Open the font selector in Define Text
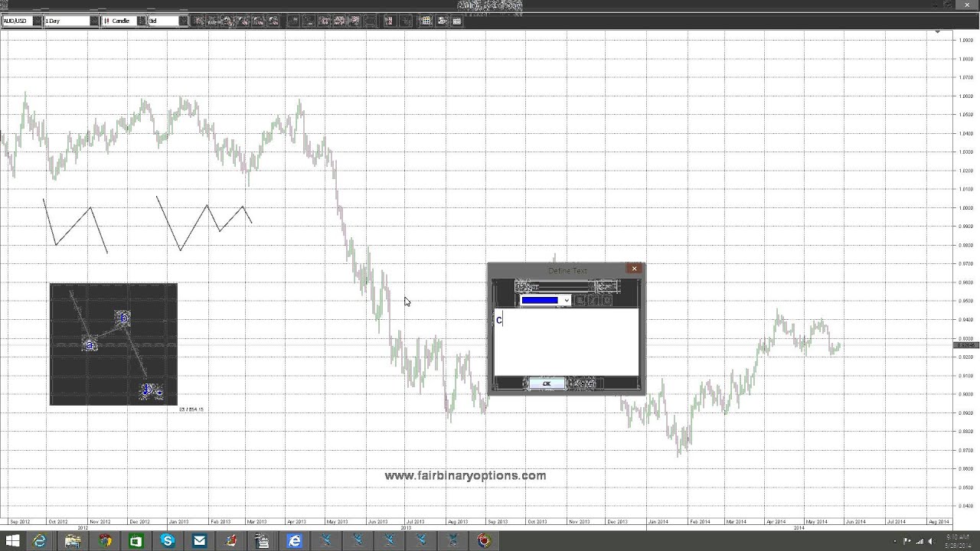This screenshot has height=551, width=980. 555,286
